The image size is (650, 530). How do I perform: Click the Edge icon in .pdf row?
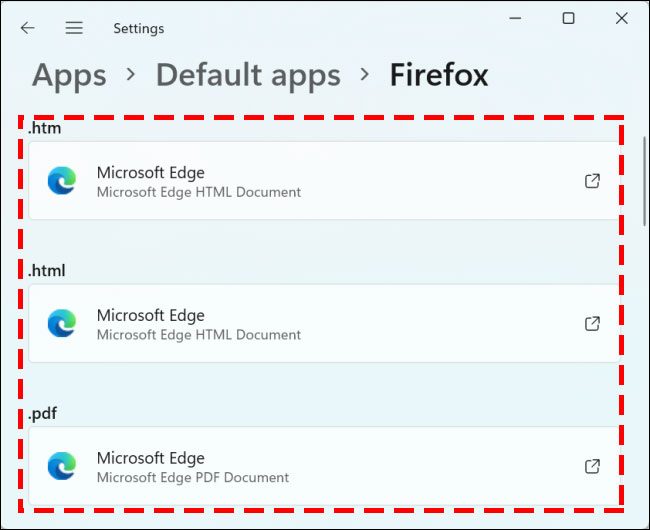coord(62,467)
